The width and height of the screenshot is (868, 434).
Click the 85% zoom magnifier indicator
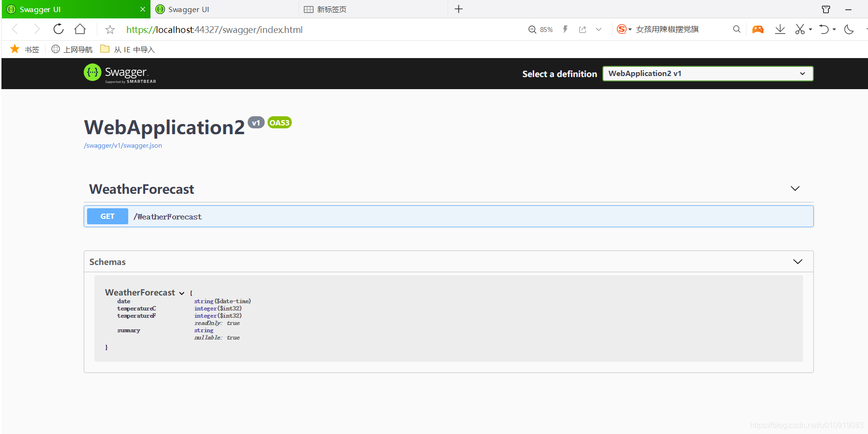coord(540,30)
